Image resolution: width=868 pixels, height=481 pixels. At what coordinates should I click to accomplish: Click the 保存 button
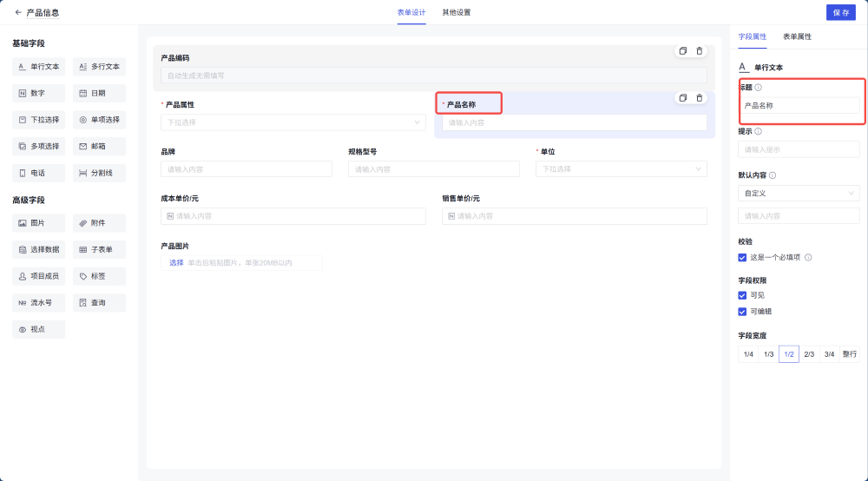click(x=840, y=12)
